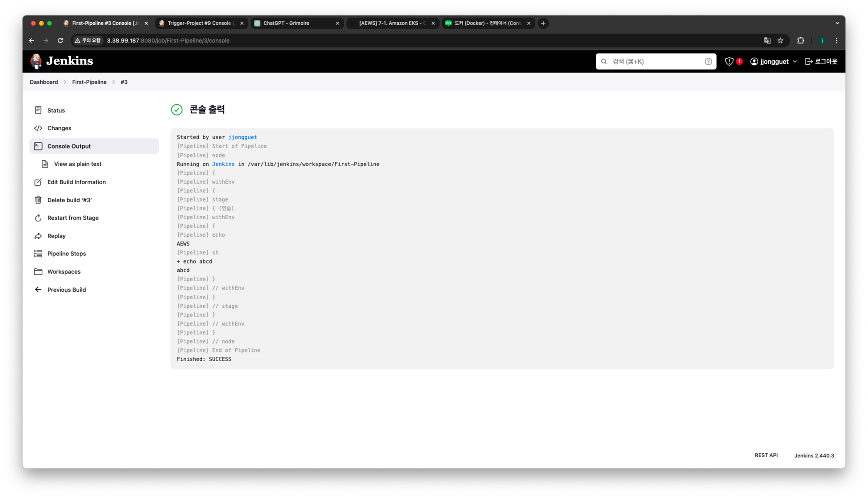Image resolution: width=868 pixels, height=498 pixels.
Task: Expand the browser tab list chevron
Action: [837, 23]
